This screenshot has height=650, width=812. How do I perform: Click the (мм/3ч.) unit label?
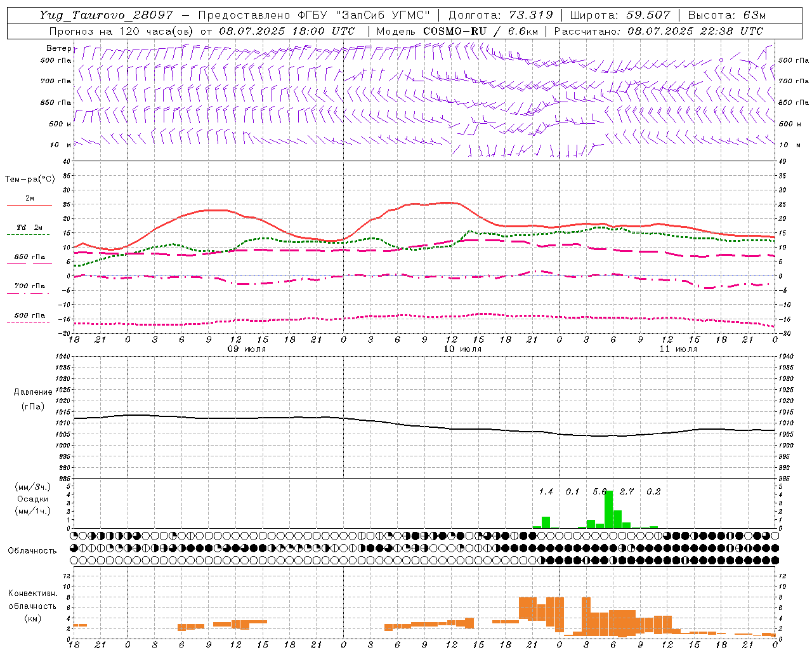pos(33,487)
